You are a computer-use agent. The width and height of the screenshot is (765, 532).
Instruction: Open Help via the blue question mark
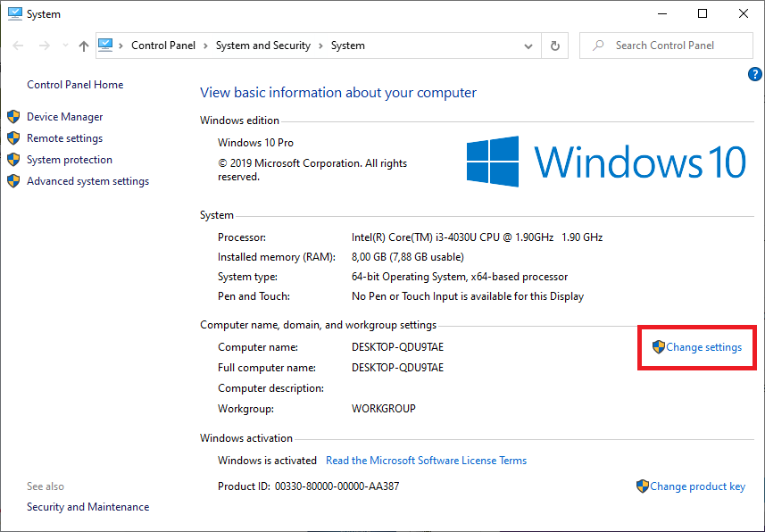[754, 75]
